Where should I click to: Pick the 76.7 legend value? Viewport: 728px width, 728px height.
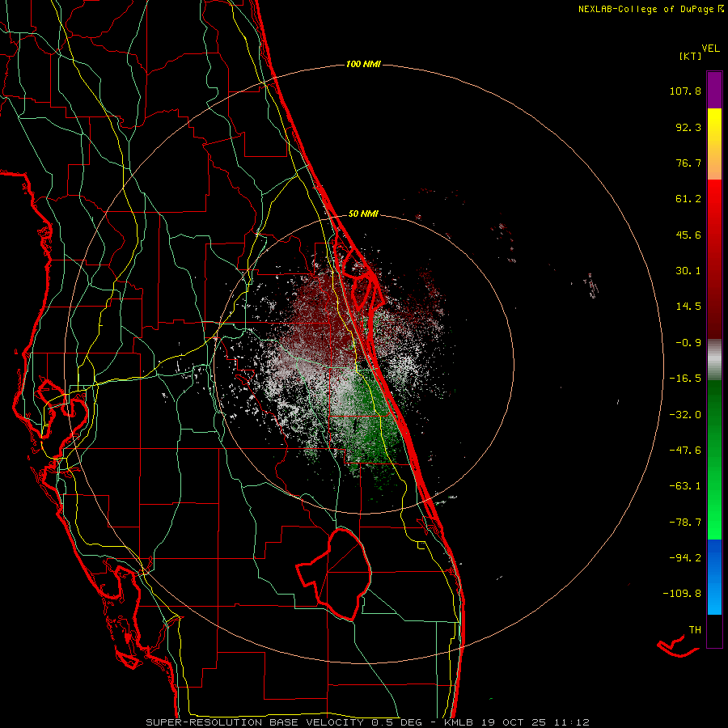688,163
